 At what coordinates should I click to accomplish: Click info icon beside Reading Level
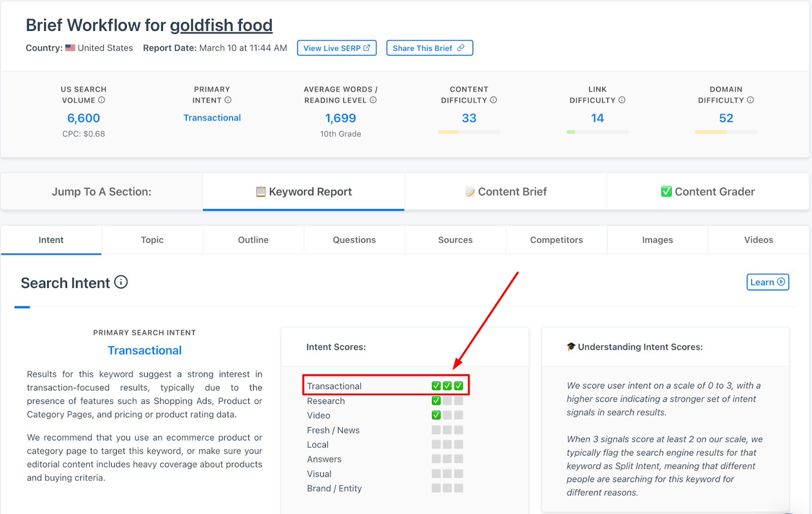(x=373, y=100)
